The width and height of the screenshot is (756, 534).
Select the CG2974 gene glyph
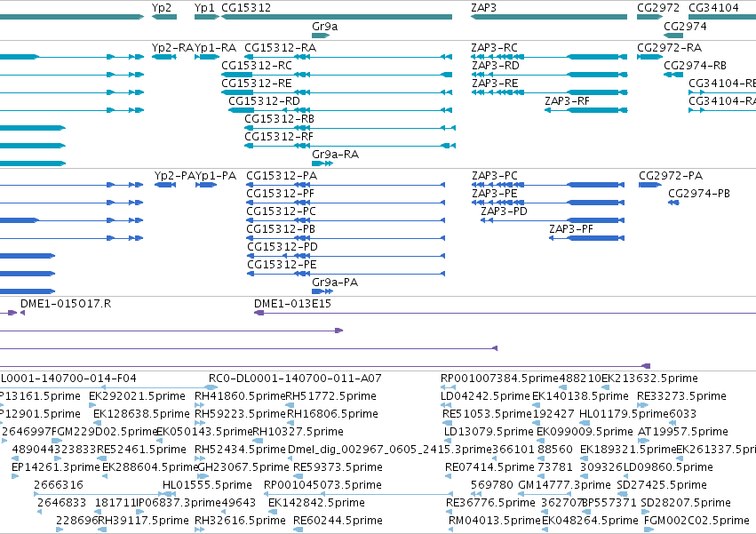tap(673, 36)
